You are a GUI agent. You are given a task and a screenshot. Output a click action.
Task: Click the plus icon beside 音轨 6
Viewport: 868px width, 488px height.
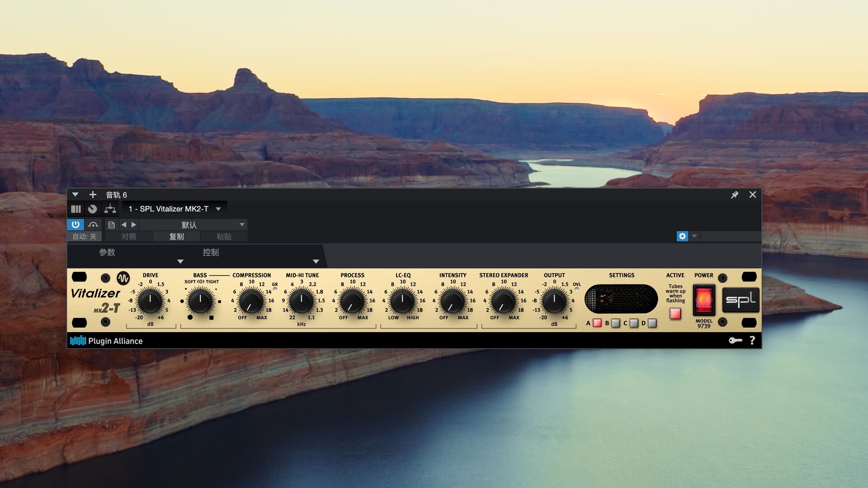(93, 195)
